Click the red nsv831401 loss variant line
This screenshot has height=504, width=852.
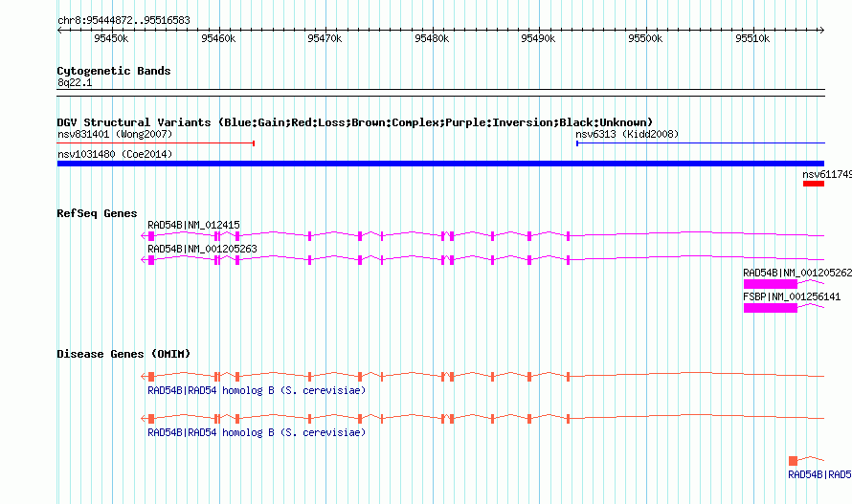coord(156,143)
